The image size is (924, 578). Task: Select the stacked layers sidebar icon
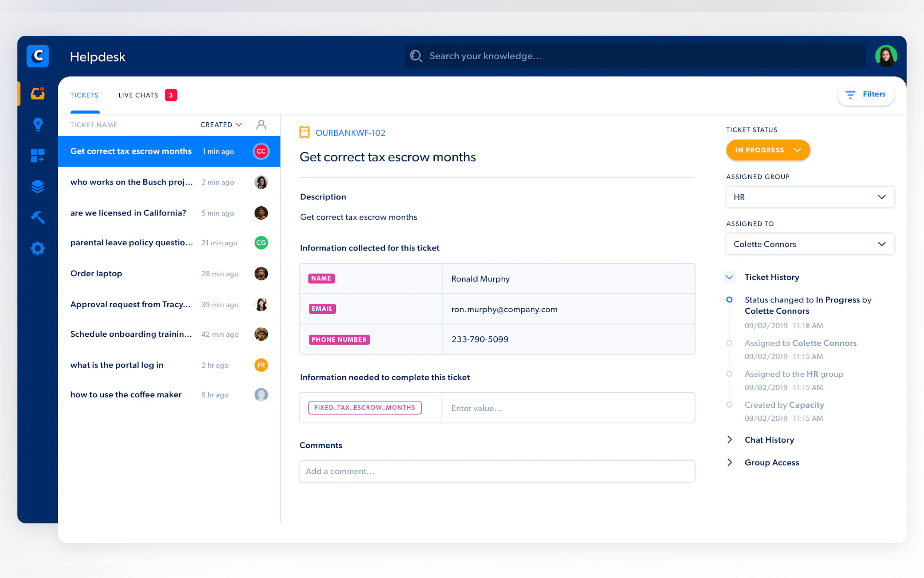[x=37, y=187]
